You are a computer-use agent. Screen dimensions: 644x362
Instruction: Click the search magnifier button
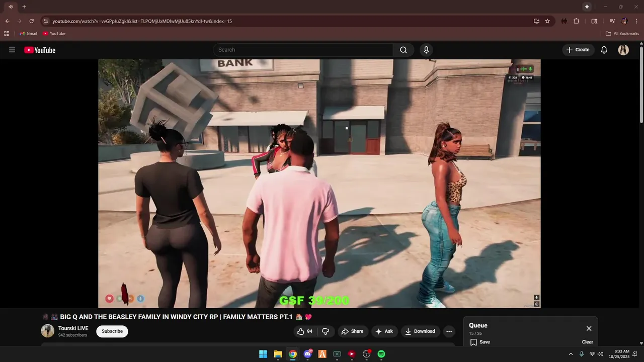[404, 50]
